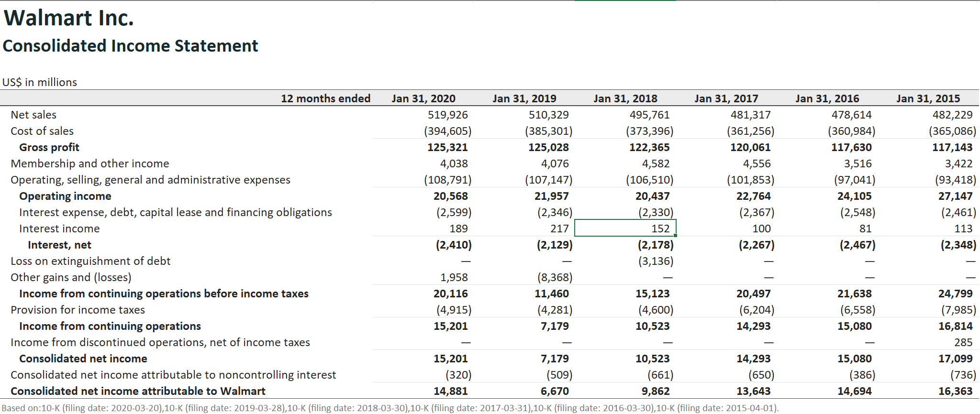This screenshot has width=980, height=414.
Task: Select the Jan 31, 2018 column header
Action: click(625, 98)
